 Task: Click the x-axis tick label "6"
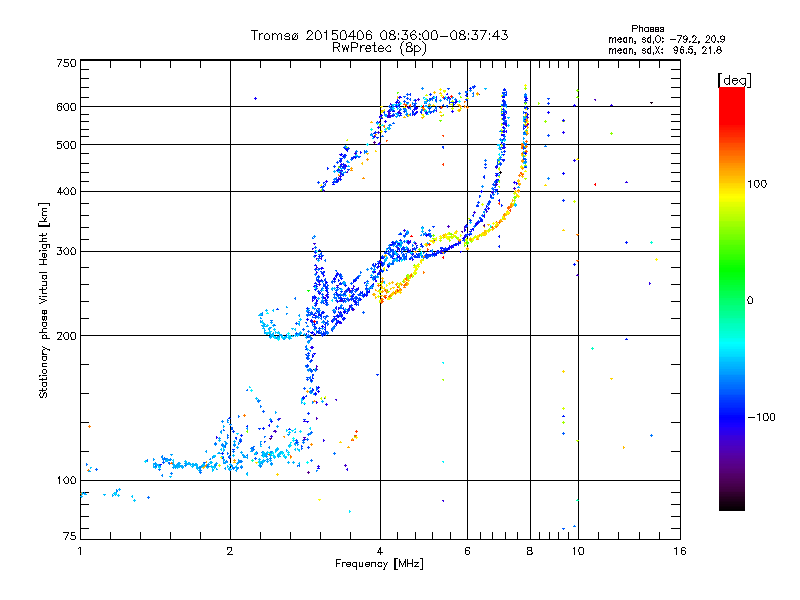pyautogui.click(x=467, y=551)
